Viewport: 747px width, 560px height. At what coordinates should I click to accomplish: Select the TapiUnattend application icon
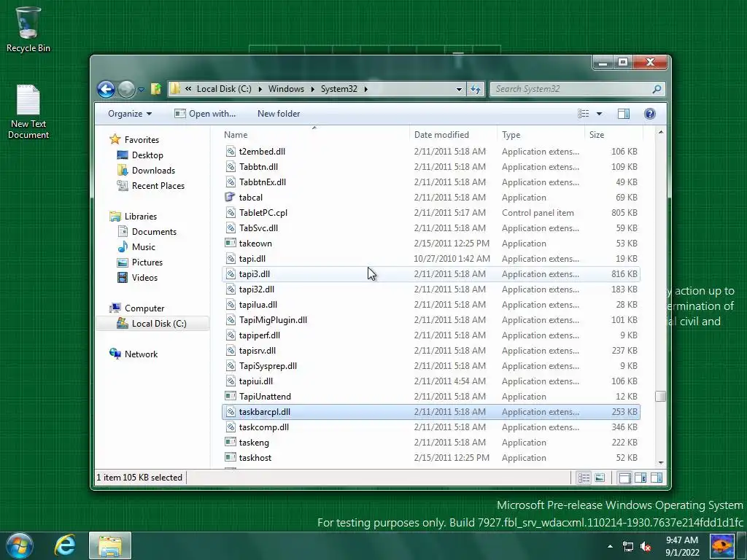pyautogui.click(x=231, y=396)
